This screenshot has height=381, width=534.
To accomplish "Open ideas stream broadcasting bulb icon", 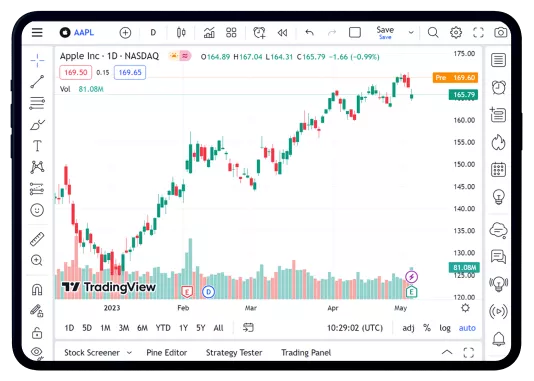I will [498, 283].
